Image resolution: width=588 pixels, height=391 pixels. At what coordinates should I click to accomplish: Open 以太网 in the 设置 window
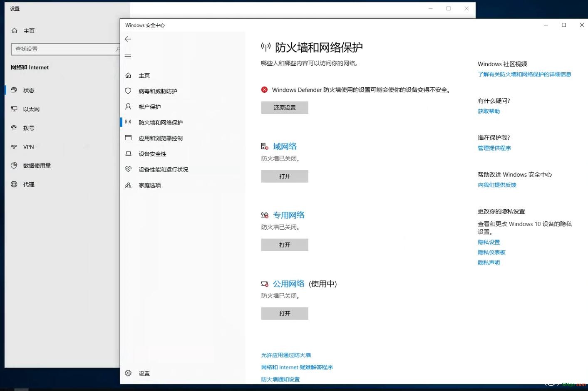point(31,109)
